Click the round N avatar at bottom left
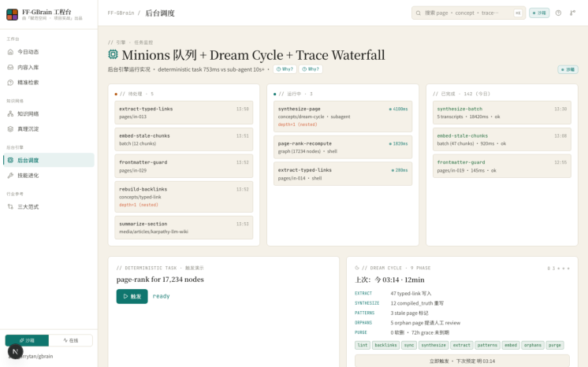Image resolution: width=588 pixels, height=367 pixels. (x=16, y=351)
